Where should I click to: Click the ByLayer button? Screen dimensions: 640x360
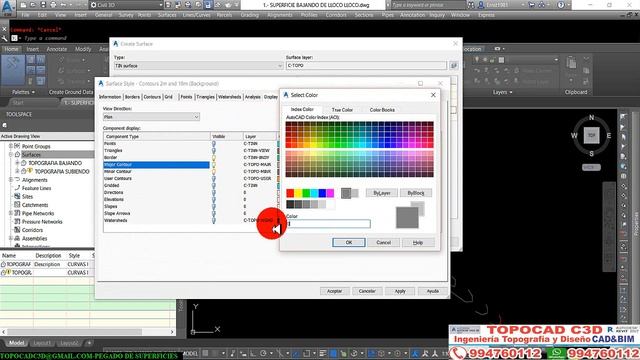coord(382,193)
